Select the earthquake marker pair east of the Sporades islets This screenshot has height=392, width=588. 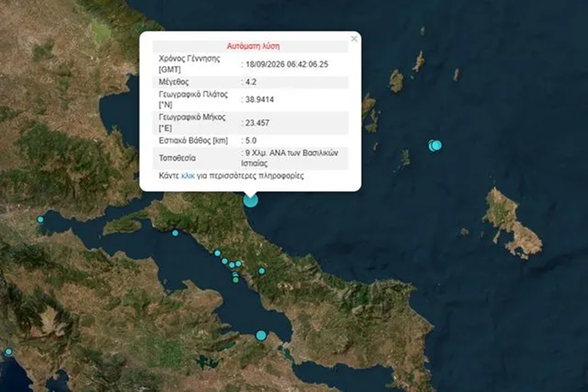tap(435, 145)
